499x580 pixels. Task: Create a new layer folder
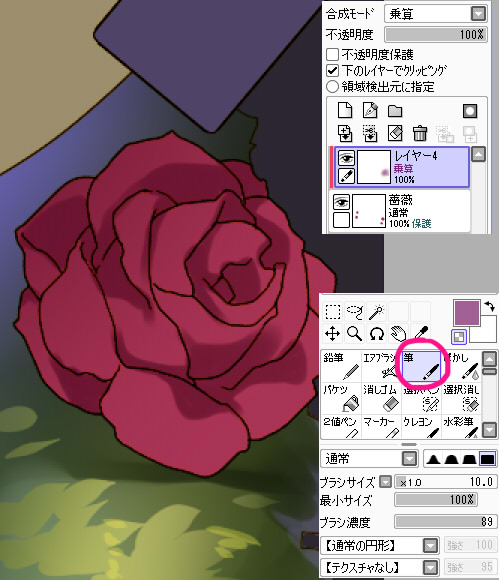click(395, 111)
